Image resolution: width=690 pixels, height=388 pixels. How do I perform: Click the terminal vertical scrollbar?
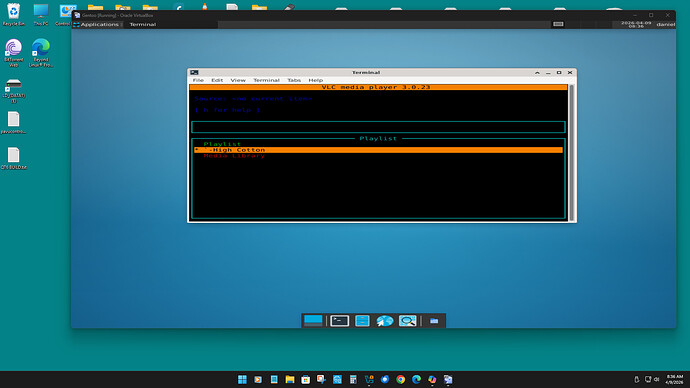point(572,153)
